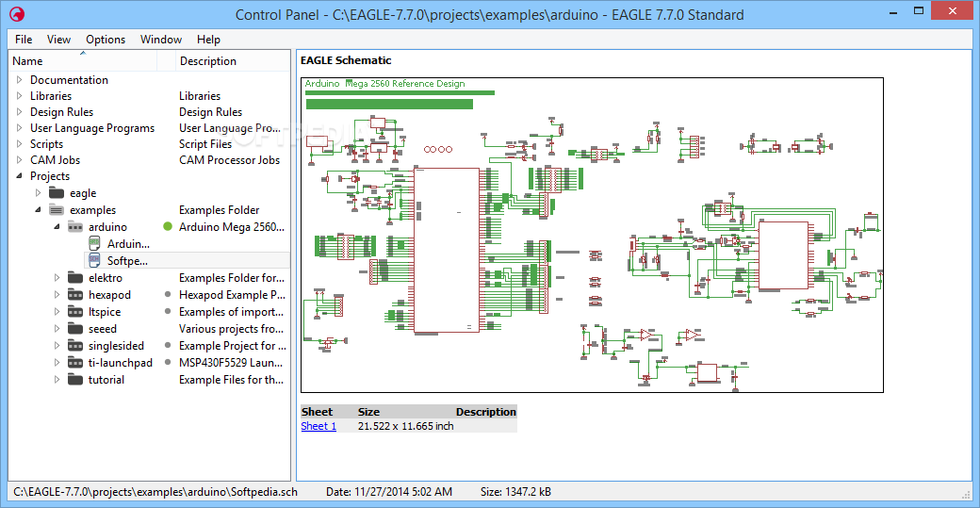Image resolution: width=980 pixels, height=508 pixels.
Task: Close the EAGLE Control Panel window
Action: click(x=953, y=10)
